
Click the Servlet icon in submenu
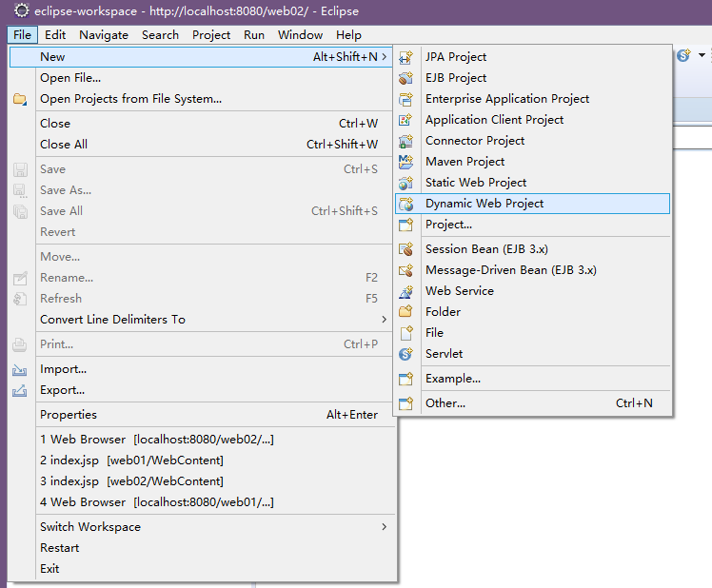click(405, 354)
